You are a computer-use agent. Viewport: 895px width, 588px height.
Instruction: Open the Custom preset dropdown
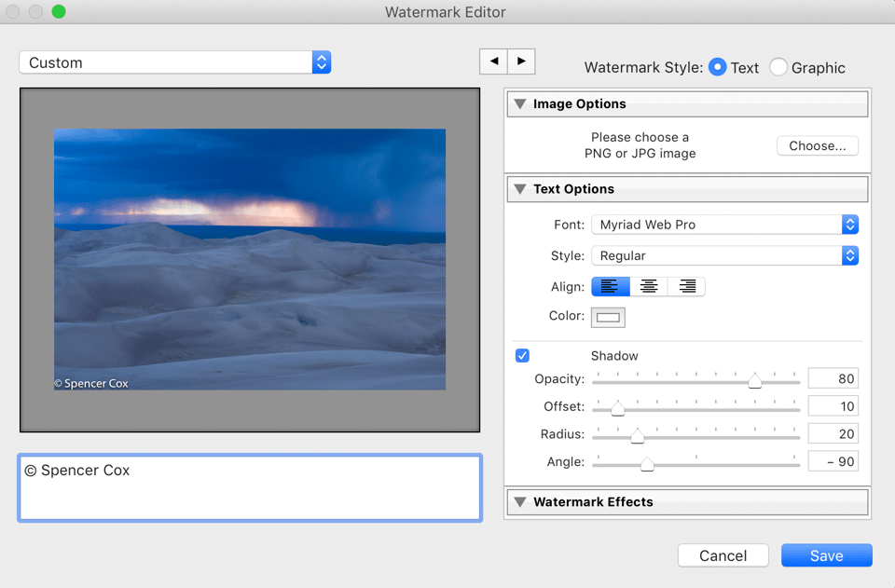tap(175, 62)
